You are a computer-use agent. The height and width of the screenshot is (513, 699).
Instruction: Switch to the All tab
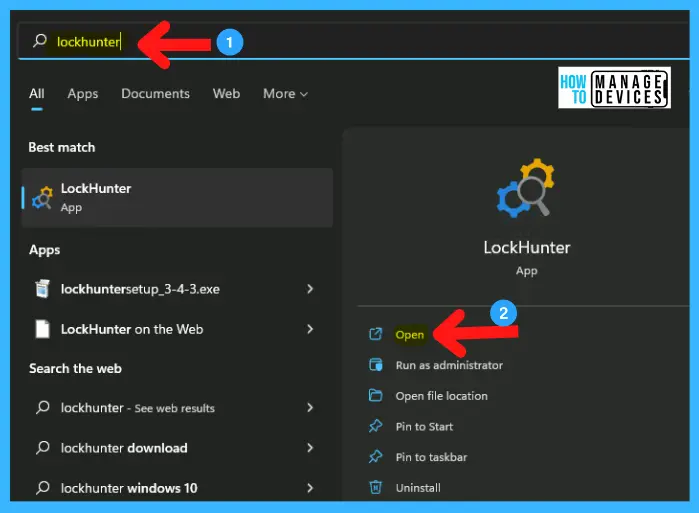click(37, 94)
